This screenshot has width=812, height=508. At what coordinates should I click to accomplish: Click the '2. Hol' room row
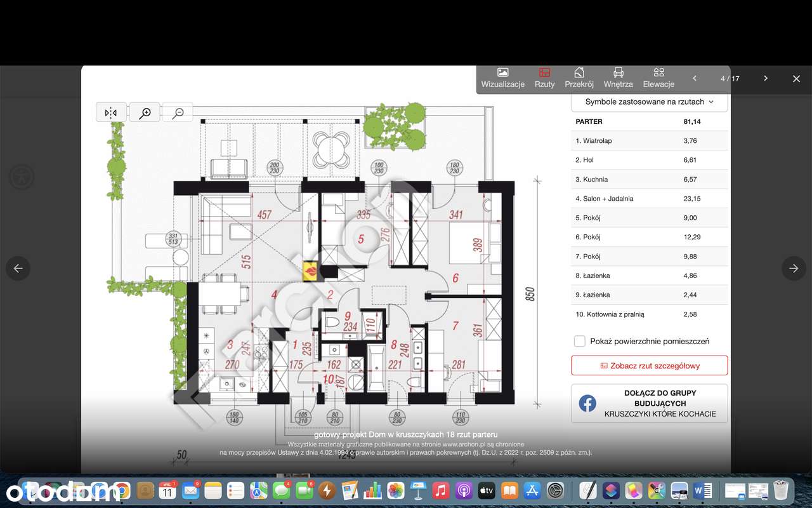(649, 160)
